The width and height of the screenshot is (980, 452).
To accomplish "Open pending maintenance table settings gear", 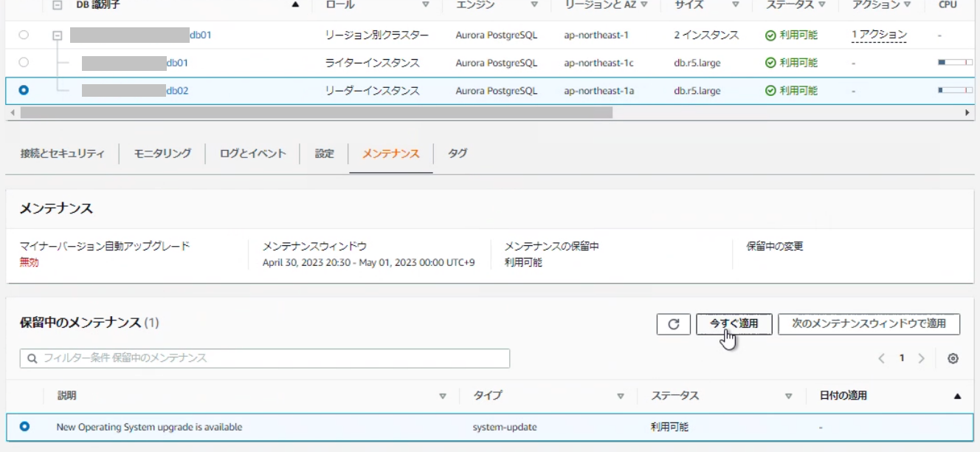I will [x=953, y=358].
